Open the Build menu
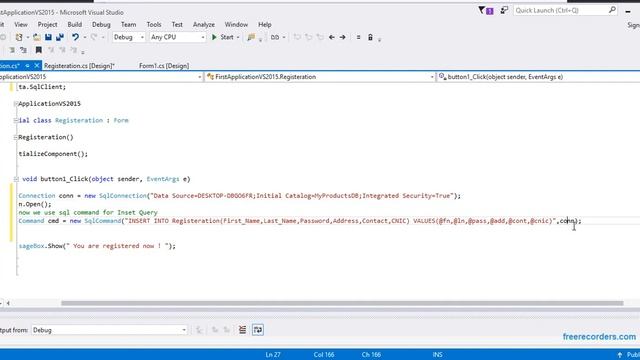640x360 pixels. tap(75, 24)
